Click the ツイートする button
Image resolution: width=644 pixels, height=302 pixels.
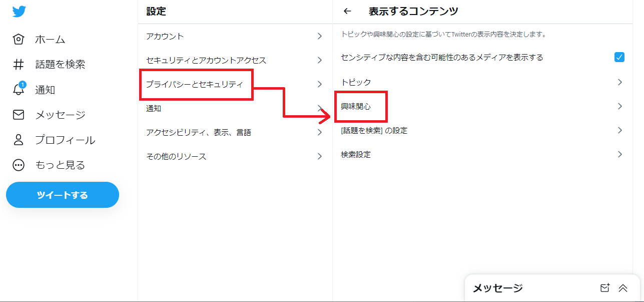pos(63,195)
